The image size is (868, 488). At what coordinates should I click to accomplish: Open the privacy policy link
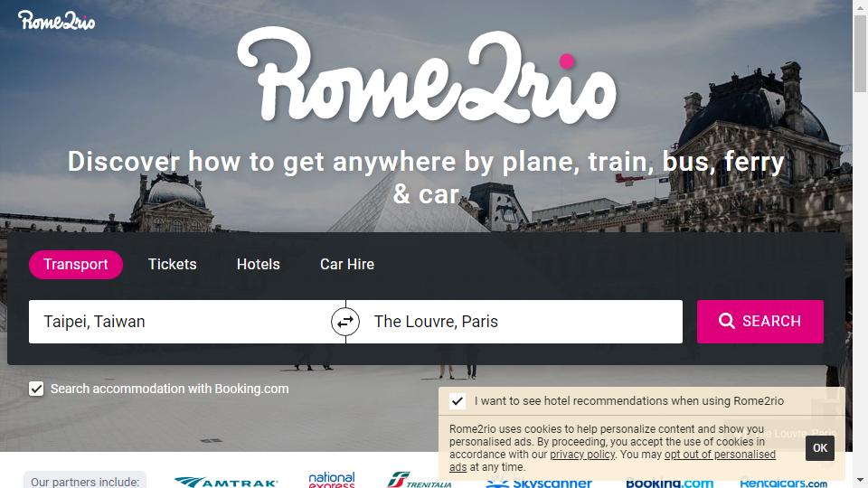[x=582, y=455]
